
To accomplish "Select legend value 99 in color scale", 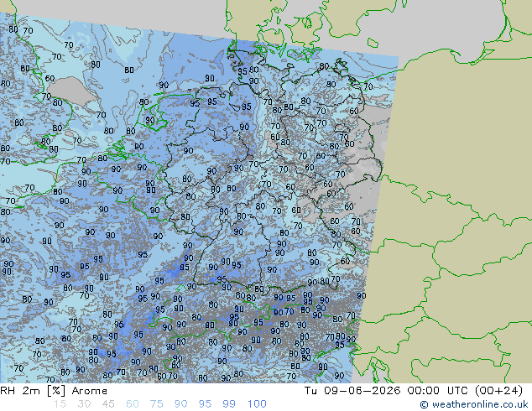I will [x=229, y=404].
